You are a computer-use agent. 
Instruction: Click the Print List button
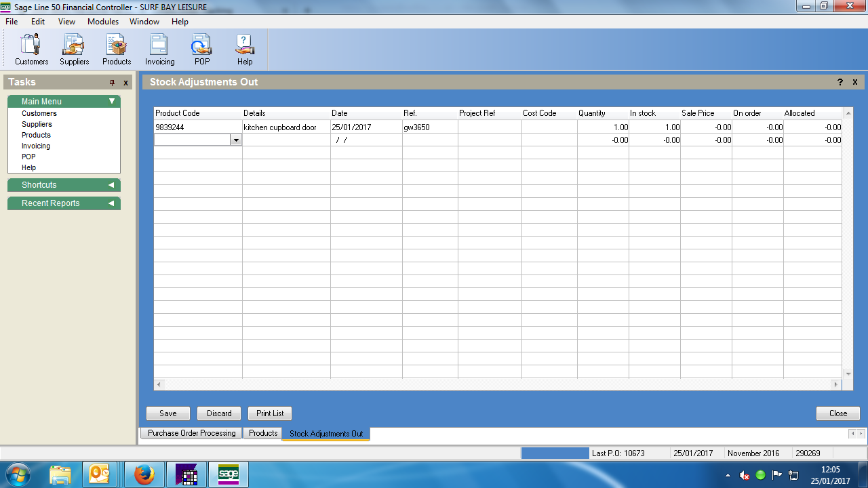point(270,413)
